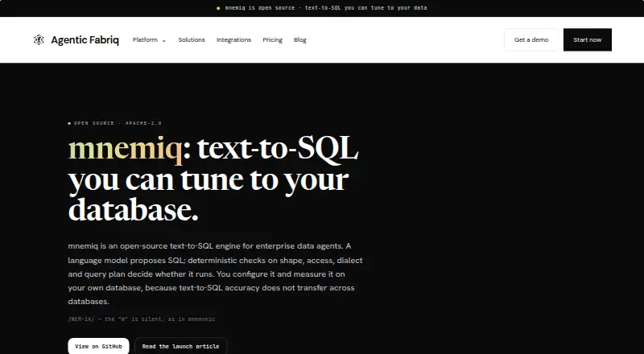Open the Solutions menu item
Screen dimensions: 644x354
pos(192,40)
